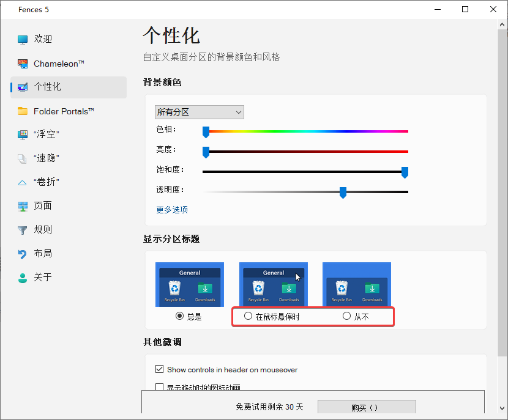The height and width of the screenshot is (420, 508).
Task: Click the icon beside “浮空”
Action: [x=23, y=134]
